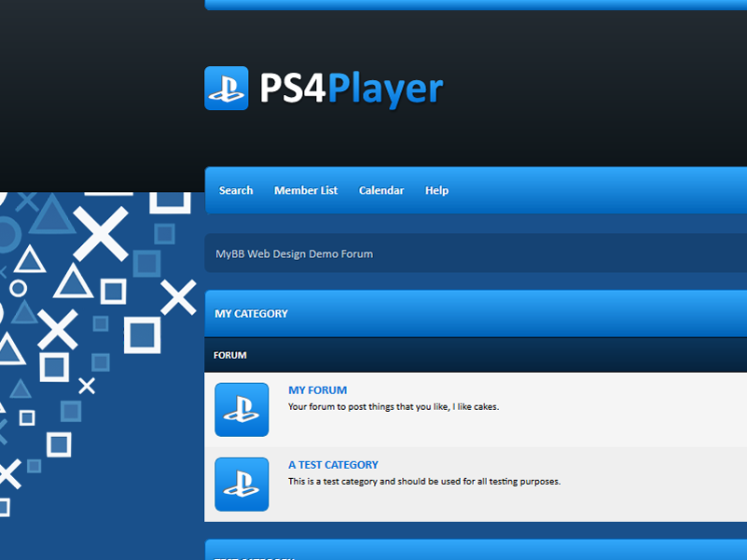The image size is (747, 560).
Task: Click the FORUM column header
Action: [x=229, y=355]
